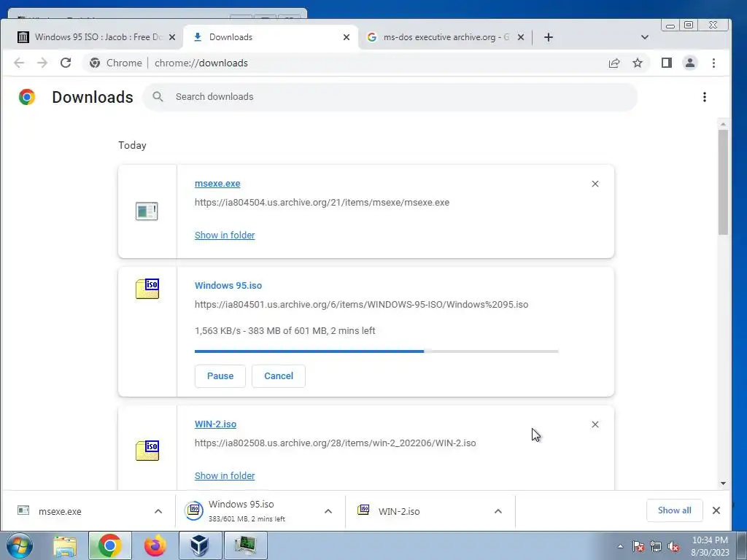Click the Windows%2095.iso source URL
The image size is (747, 560).
[361, 305]
